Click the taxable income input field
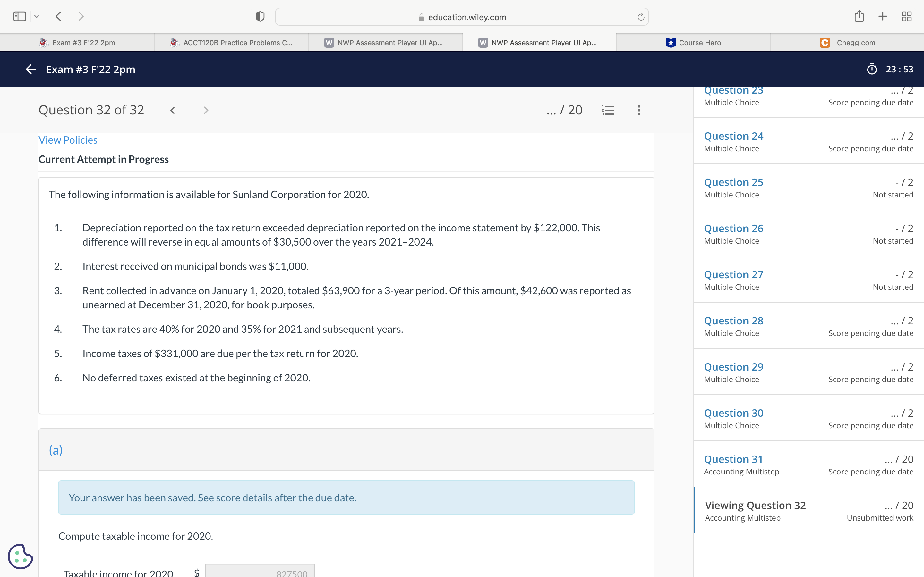Viewport: 924px width, 577px height. click(260, 572)
